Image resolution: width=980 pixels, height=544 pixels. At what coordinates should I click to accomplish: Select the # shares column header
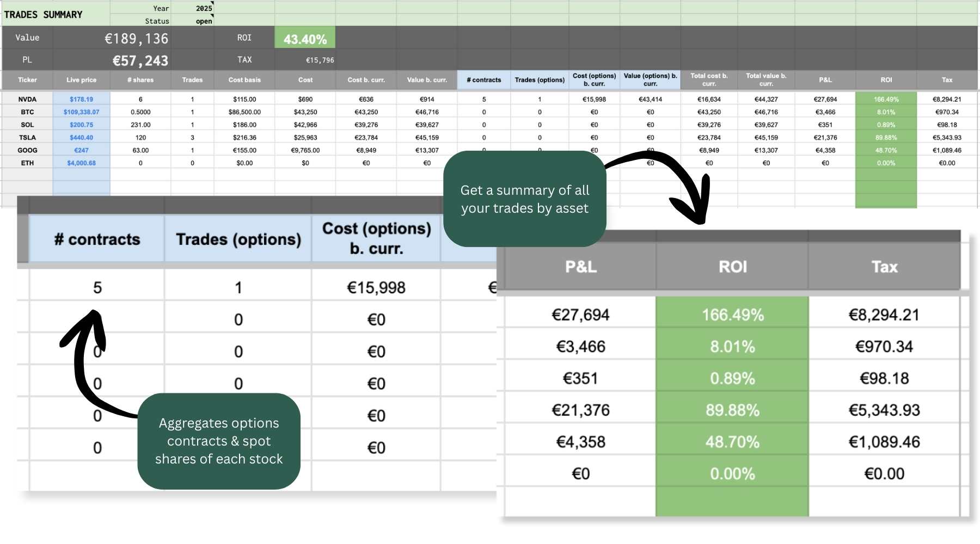pyautogui.click(x=140, y=80)
